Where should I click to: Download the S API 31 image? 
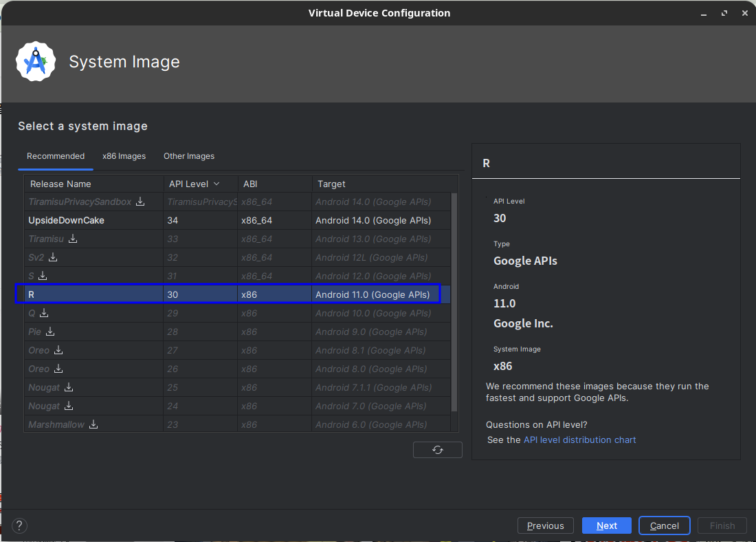tap(43, 276)
